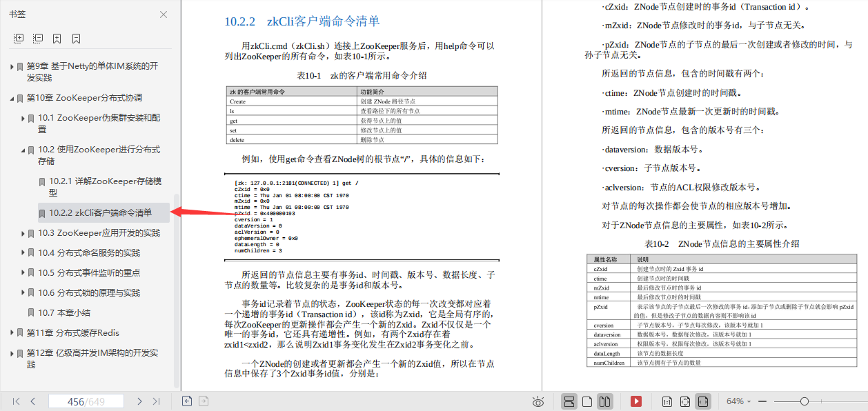Click the expand-all bookmarks icon
The width and height of the screenshot is (868, 411).
[19, 38]
